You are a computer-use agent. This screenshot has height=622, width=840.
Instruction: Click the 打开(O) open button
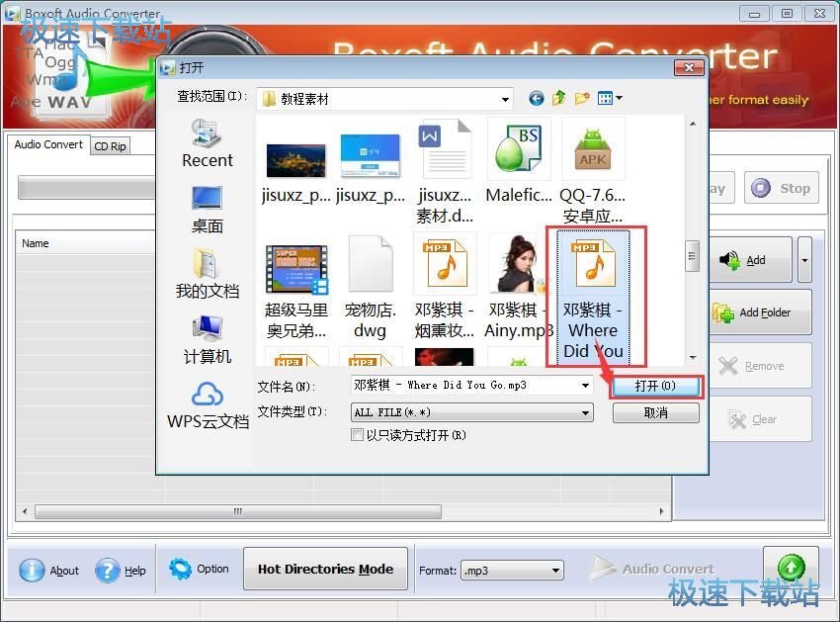655,386
